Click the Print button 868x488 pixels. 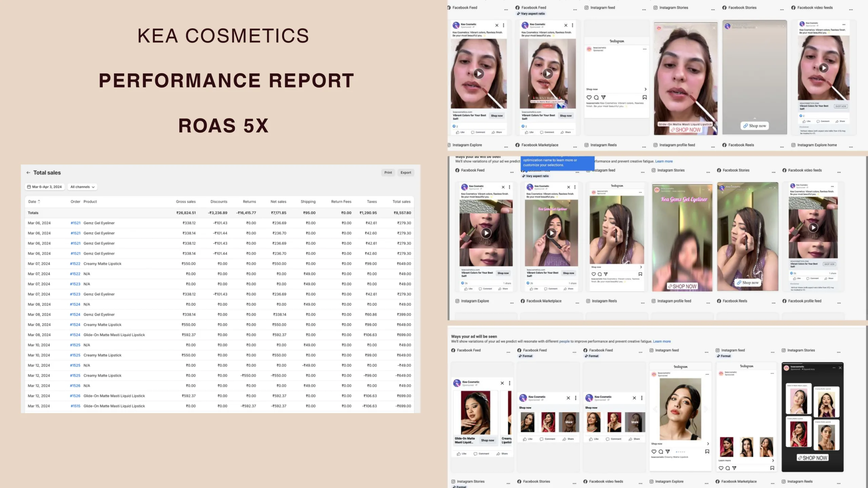(388, 172)
